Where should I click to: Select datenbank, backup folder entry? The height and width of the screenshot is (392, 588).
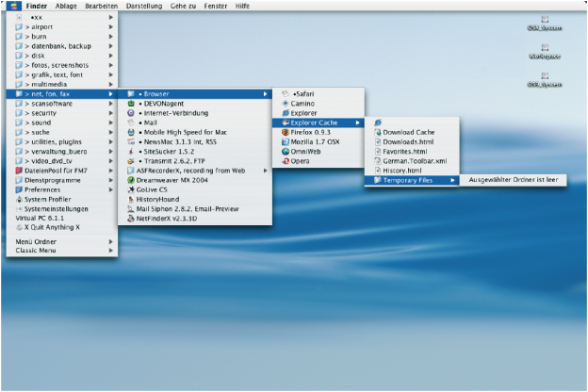coord(62,46)
